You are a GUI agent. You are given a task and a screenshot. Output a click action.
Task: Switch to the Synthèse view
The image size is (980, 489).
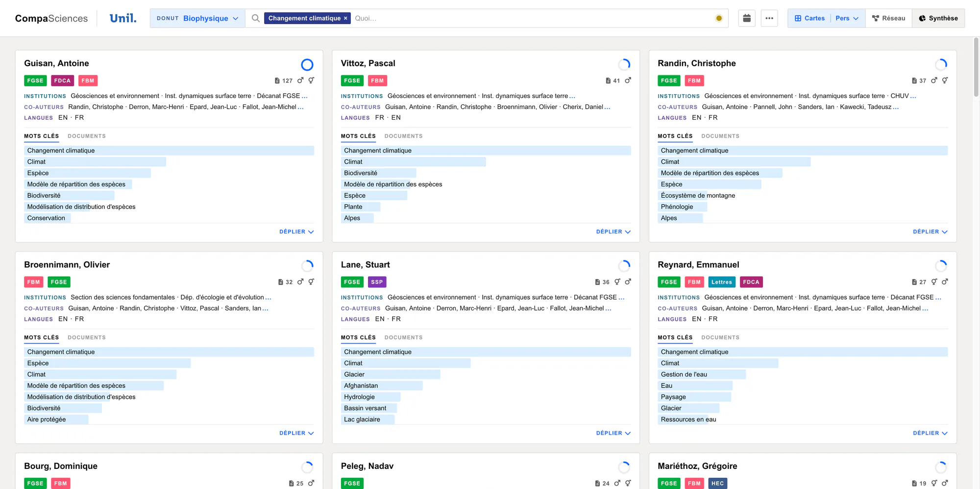pos(938,18)
